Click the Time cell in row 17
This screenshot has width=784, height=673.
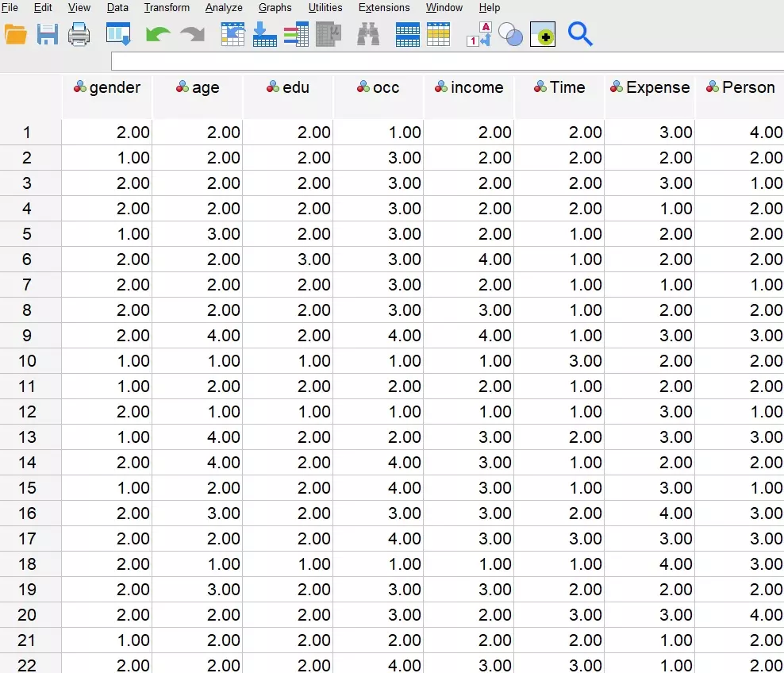click(559, 539)
